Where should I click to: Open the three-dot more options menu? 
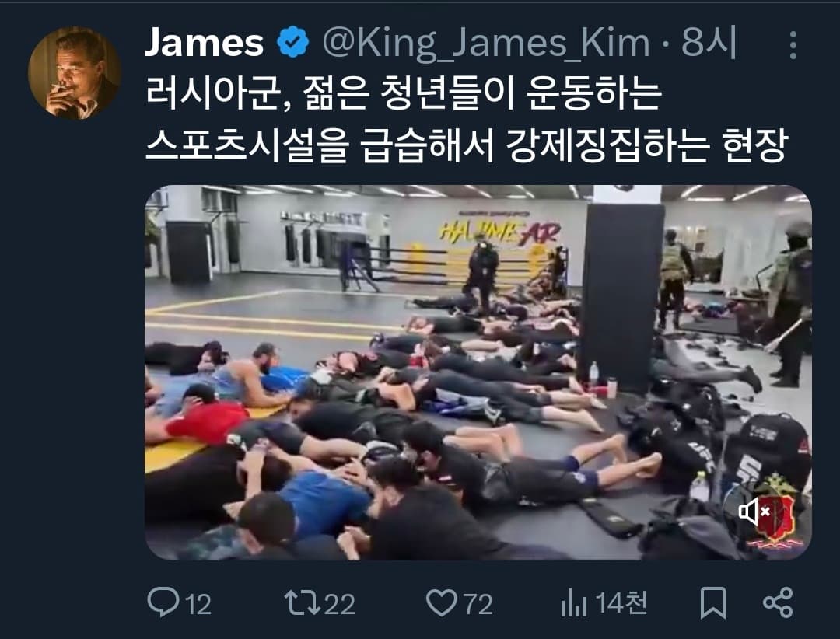793,45
